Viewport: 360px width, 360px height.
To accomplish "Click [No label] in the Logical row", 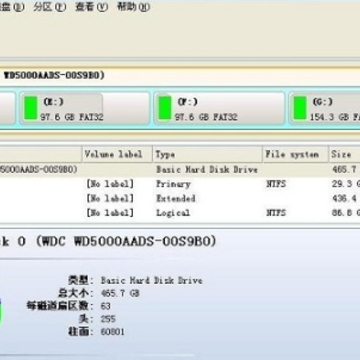I will (110, 213).
